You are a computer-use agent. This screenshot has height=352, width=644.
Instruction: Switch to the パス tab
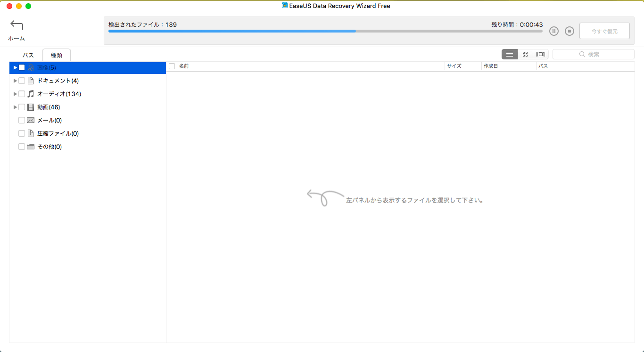point(28,55)
